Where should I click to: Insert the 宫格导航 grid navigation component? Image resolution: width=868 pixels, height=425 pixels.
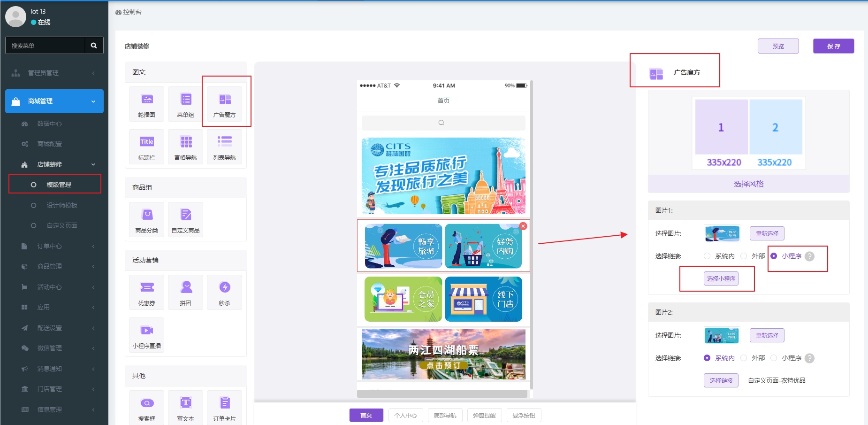tap(186, 147)
